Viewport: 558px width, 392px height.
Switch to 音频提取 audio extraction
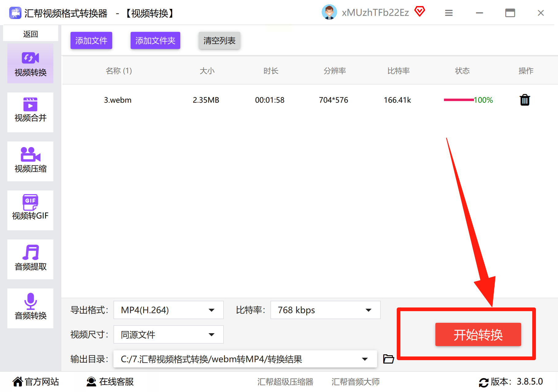click(x=30, y=259)
